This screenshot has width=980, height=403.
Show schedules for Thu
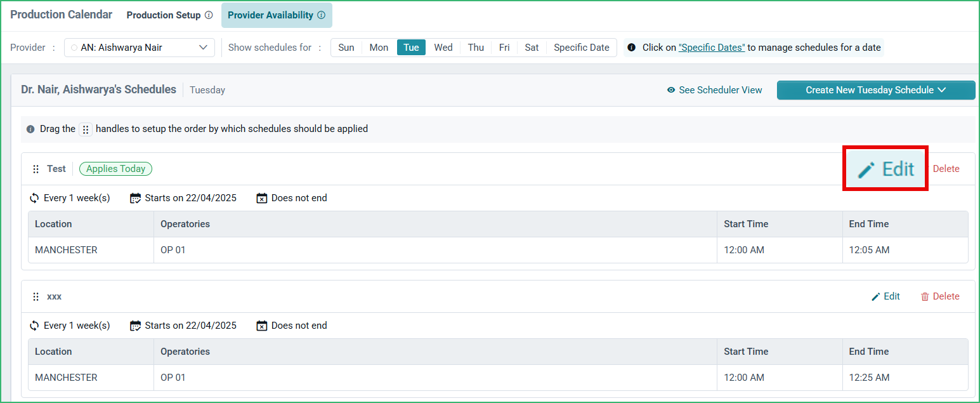click(x=476, y=48)
